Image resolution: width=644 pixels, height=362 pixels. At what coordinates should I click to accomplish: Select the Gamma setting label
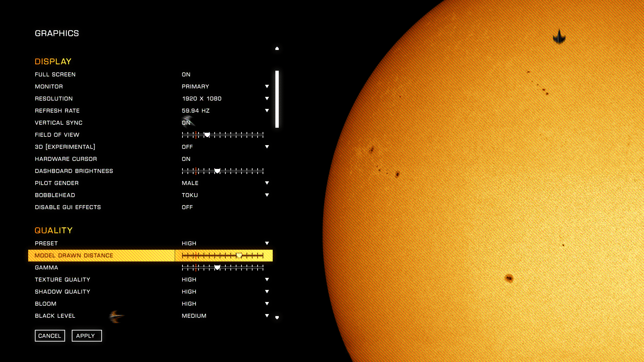point(47,267)
